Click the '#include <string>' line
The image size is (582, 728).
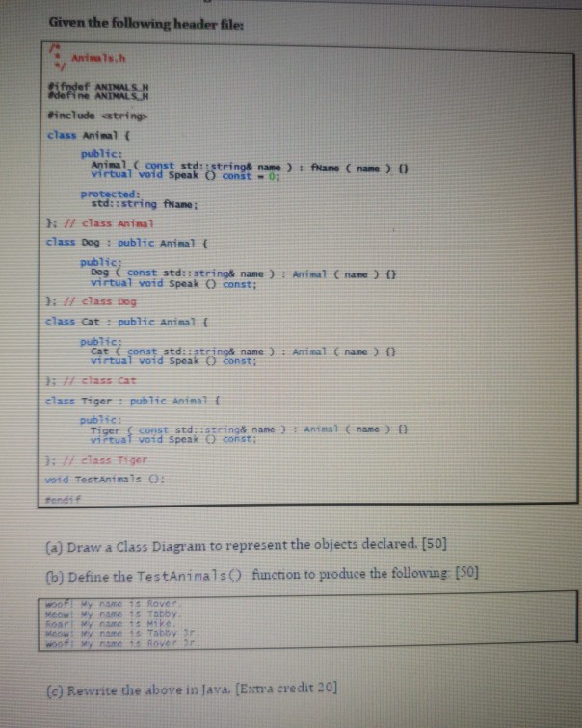pyautogui.click(x=97, y=116)
